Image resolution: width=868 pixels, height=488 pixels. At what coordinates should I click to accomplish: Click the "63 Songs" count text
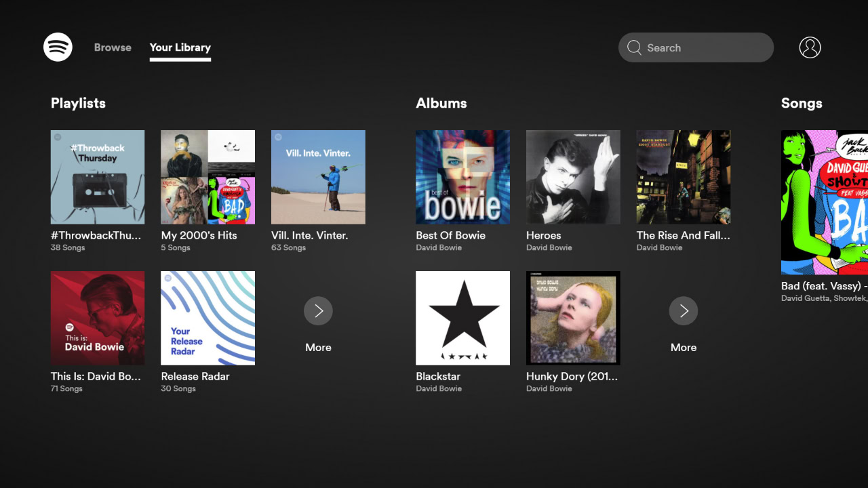289,248
